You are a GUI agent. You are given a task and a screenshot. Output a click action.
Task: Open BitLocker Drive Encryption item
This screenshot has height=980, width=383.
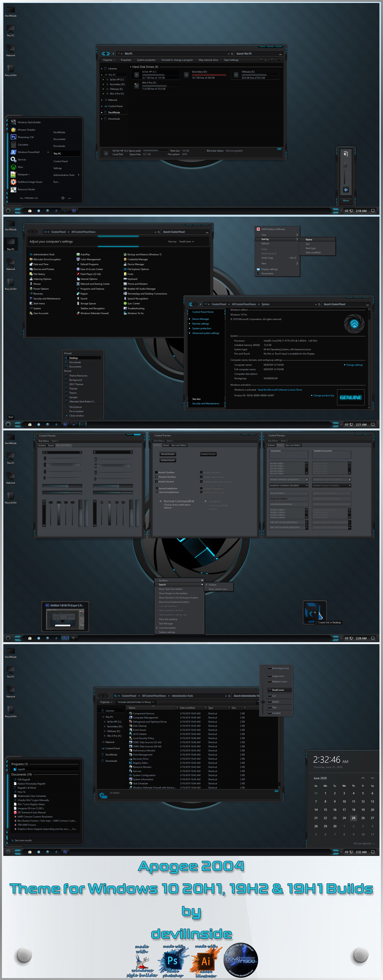(45, 259)
